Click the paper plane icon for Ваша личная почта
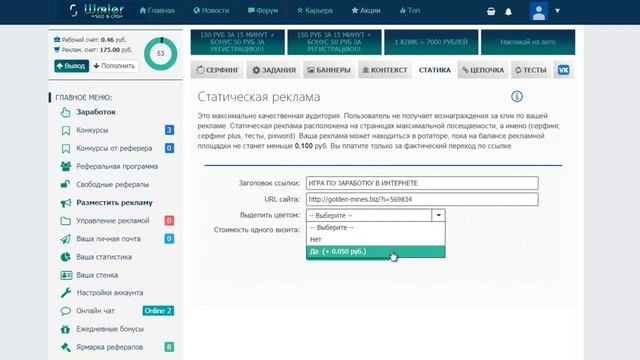This screenshot has width=640, height=360. [x=65, y=239]
